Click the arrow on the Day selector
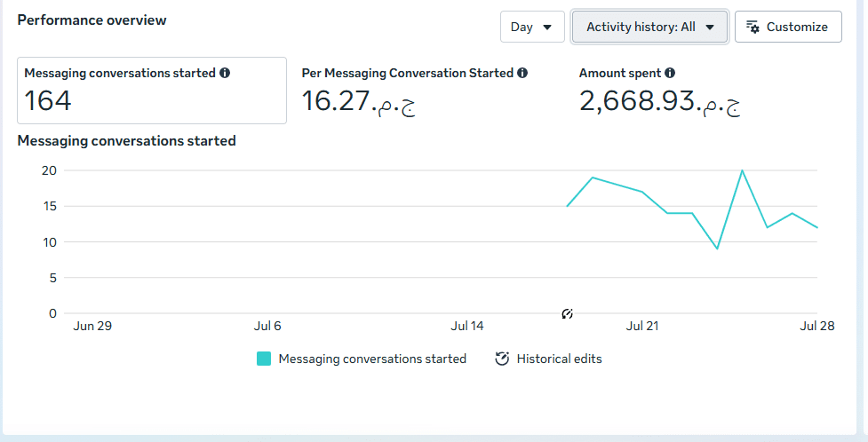 [547, 28]
